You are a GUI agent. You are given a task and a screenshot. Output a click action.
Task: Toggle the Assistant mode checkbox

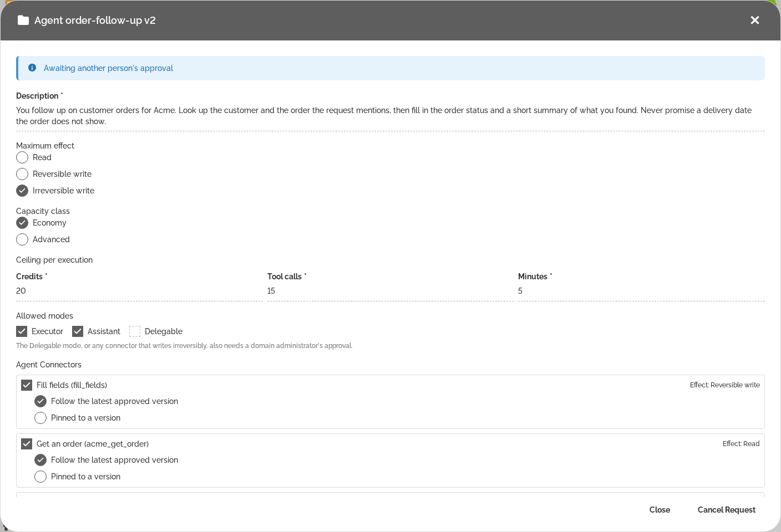pyautogui.click(x=78, y=331)
